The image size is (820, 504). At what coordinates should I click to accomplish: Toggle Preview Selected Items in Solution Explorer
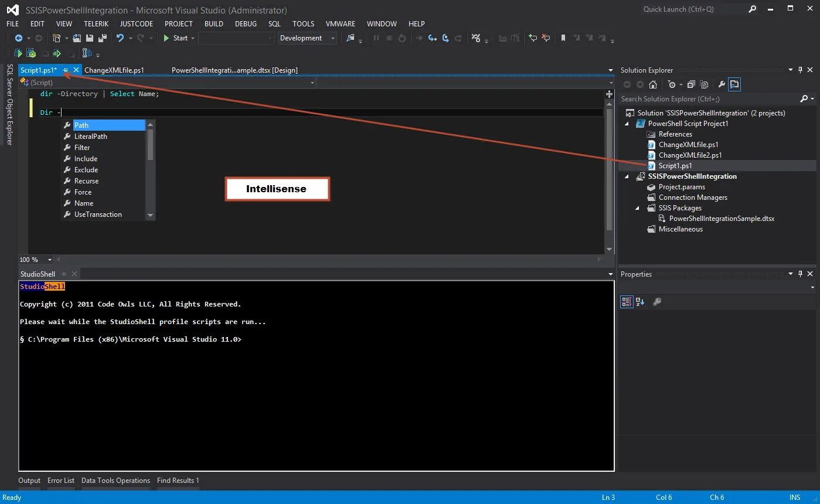(734, 84)
